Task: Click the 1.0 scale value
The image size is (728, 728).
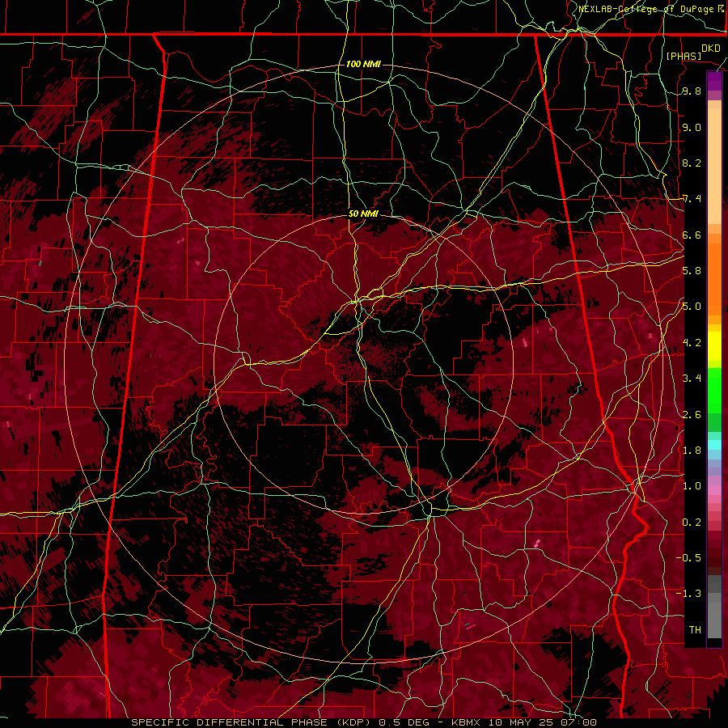Action: (692, 486)
